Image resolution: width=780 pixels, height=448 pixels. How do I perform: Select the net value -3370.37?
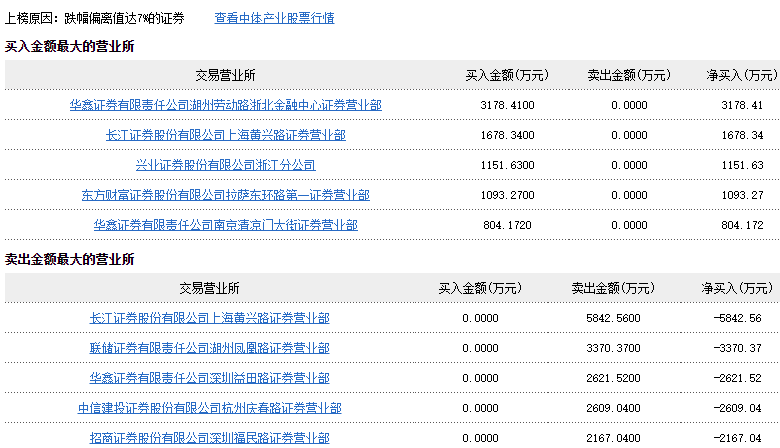click(x=738, y=348)
